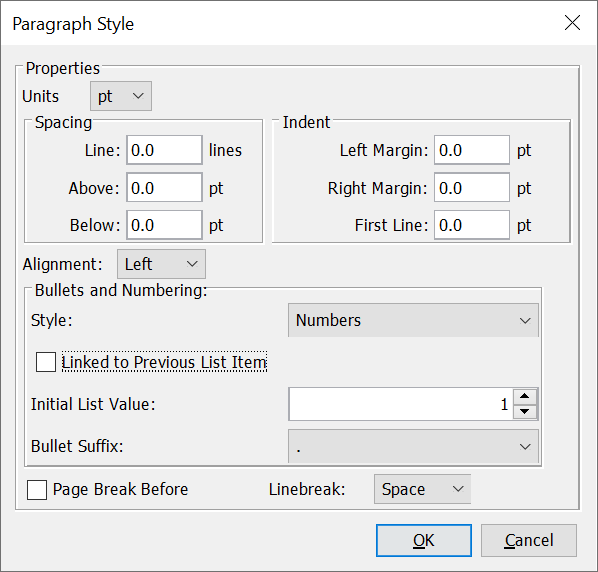Decrease Initial List Value with down arrow
The image size is (598, 572).
pos(525,412)
